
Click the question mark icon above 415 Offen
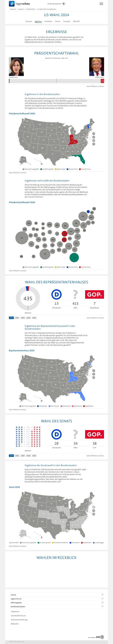coord(75,294)
